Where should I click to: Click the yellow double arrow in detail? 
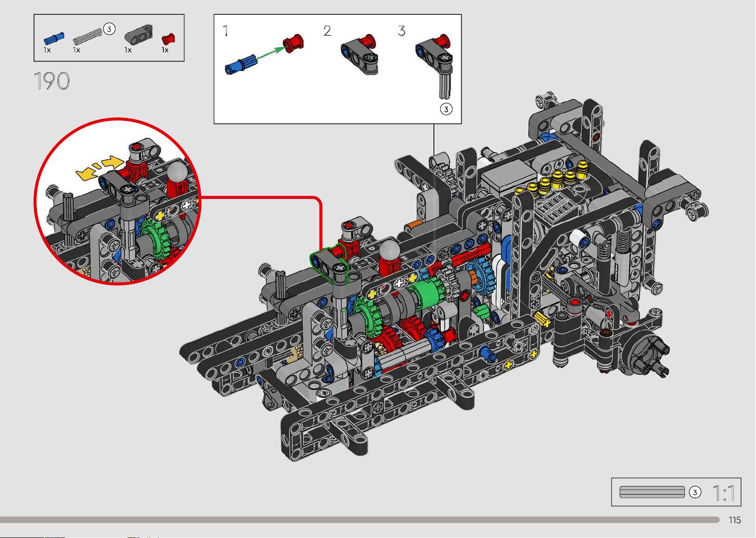100,167
